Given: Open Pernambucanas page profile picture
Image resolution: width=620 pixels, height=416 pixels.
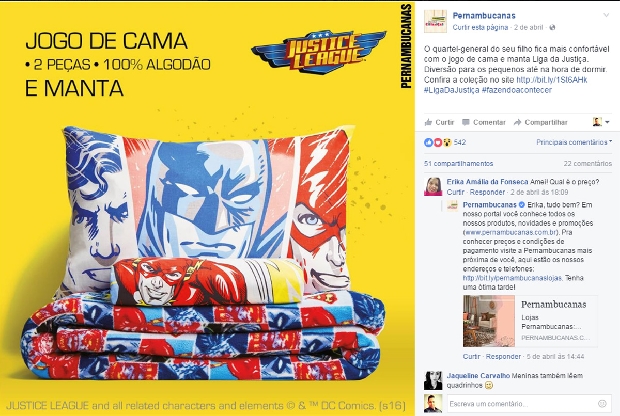Looking at the screenshot, I should pos(435,21).
